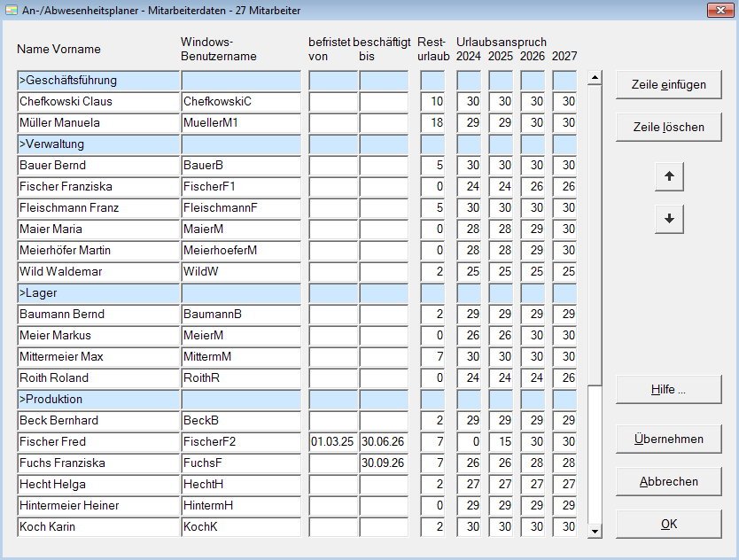Click the scrollbar up arrow
Image resolution: width=739 pixels, height=560 pixels.
(x=595, y=78)
